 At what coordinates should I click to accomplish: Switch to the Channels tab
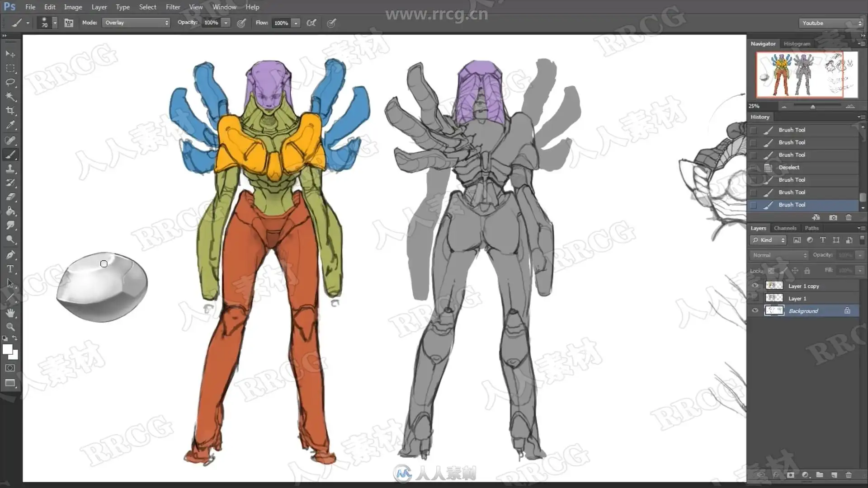(785, 228)
